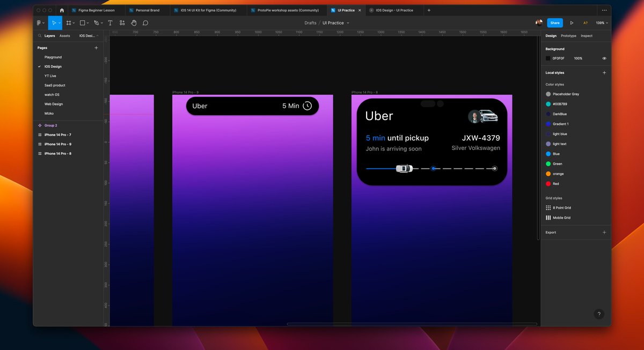Image resolution: width=644 pixels, height=350 pixels.
Task: Select the Gradient 1 color style
Action: (557, 124)
